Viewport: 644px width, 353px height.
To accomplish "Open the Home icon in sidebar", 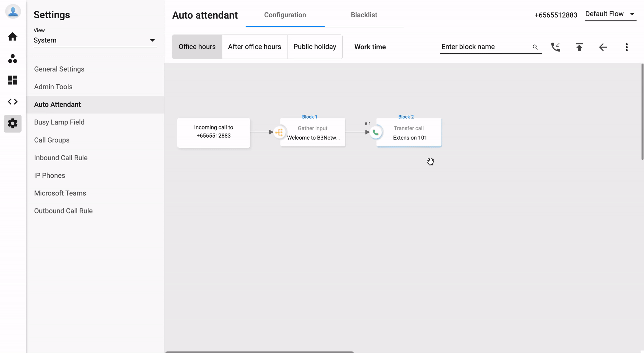I will point(13,37).
